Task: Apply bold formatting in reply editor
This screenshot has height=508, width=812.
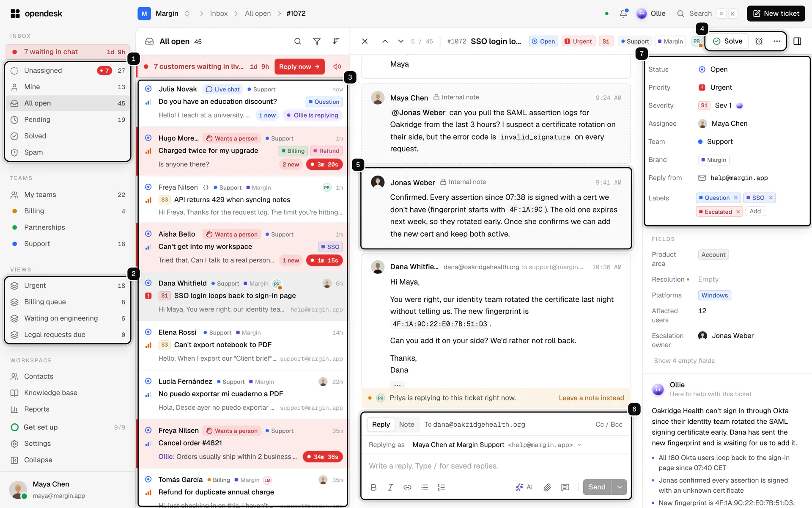Action: click(x=373, y=487)
